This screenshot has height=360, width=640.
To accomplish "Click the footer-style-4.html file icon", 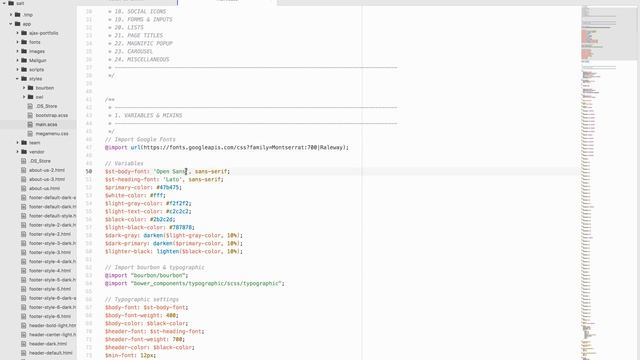I will tap(24, 270).
